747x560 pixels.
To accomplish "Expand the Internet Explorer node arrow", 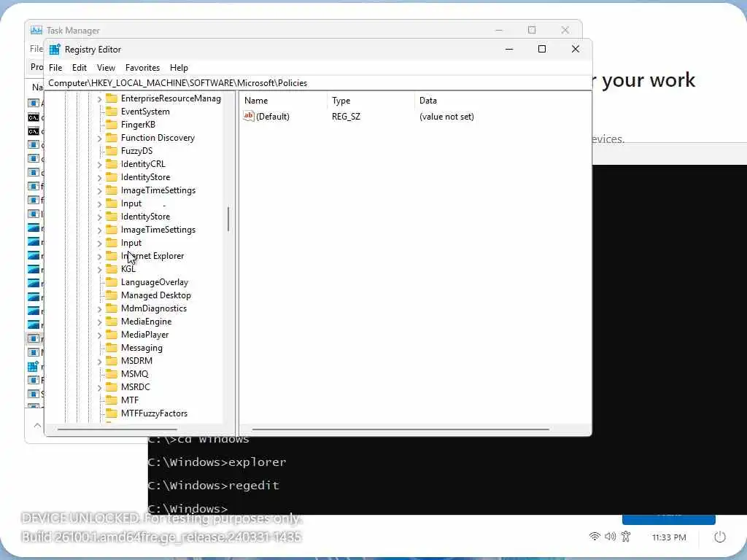I will pos(99,257).
